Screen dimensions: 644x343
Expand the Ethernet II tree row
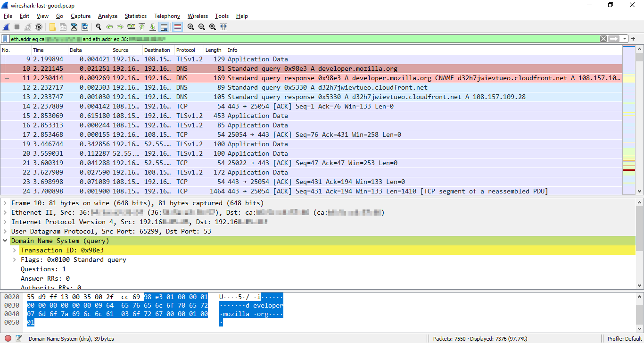(x=5, y=213)
